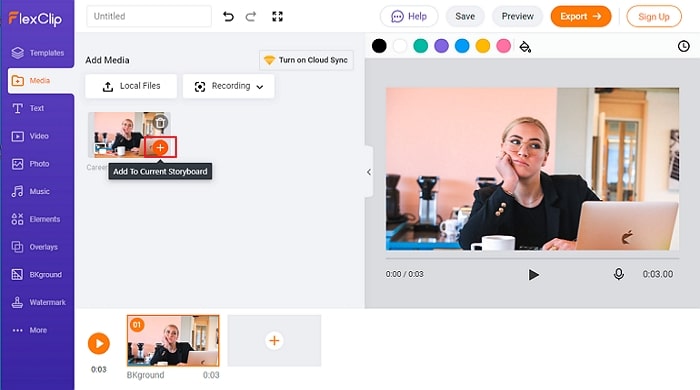Screen dimensions: 700x390
Task: Switch to the Music sidebar tab
Action: tap(37, 191)
